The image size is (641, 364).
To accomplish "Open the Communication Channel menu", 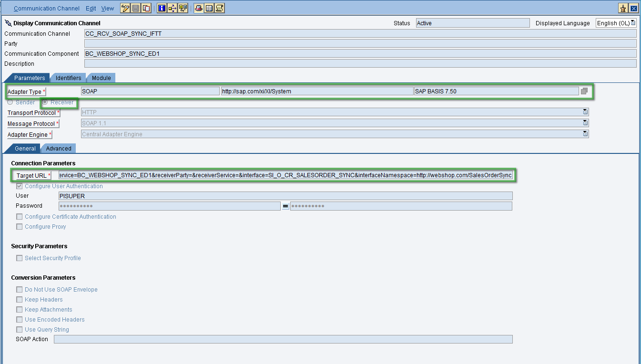I will click(x=47, y=8).
